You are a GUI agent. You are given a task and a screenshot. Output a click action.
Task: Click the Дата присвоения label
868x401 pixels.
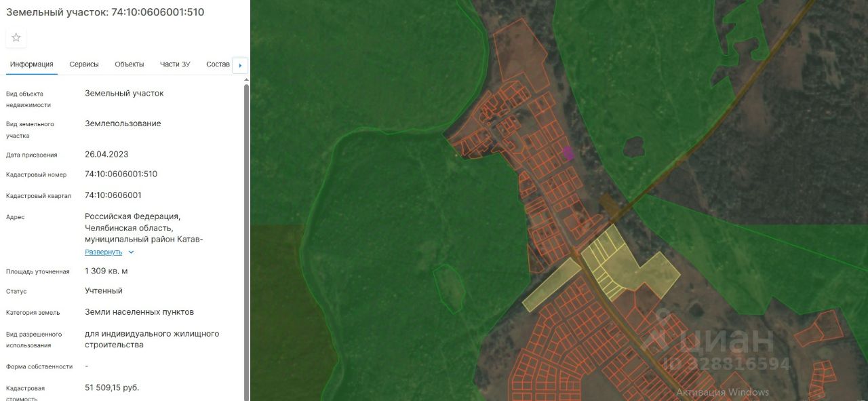tap(32, 155)
